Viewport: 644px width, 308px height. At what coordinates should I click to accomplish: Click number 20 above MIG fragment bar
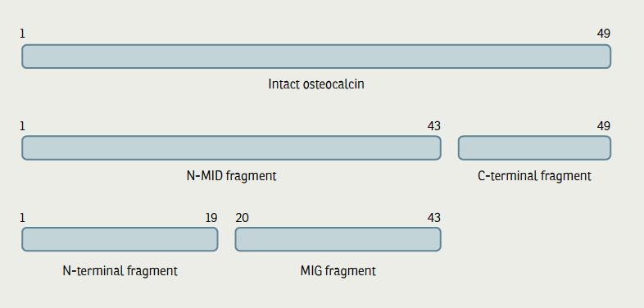click(242, 218)
